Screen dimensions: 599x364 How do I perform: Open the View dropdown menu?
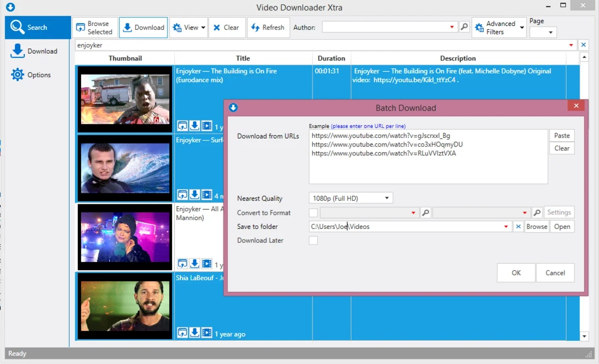point(188,27)
